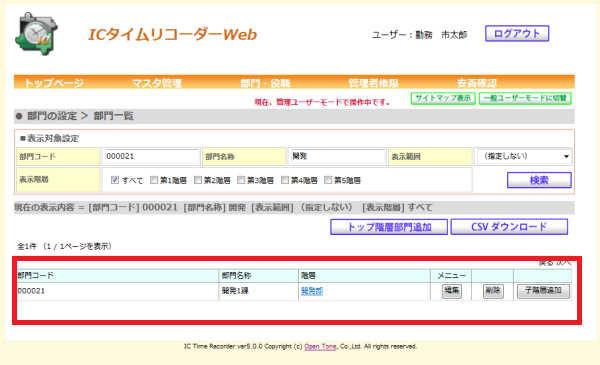Click the ICタイムリコーダーWeb title
This screenshot has height=365, width=600.
[x=173, y=34]
